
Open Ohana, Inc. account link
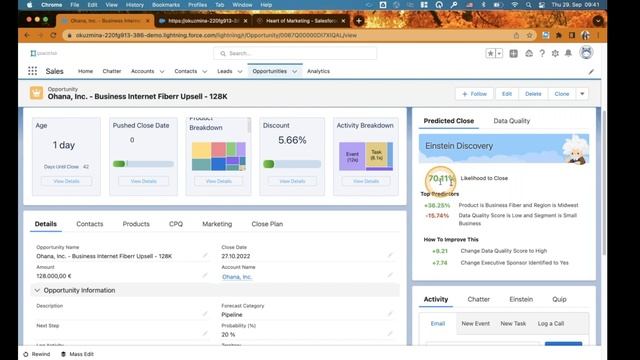[x=237, y=277]
